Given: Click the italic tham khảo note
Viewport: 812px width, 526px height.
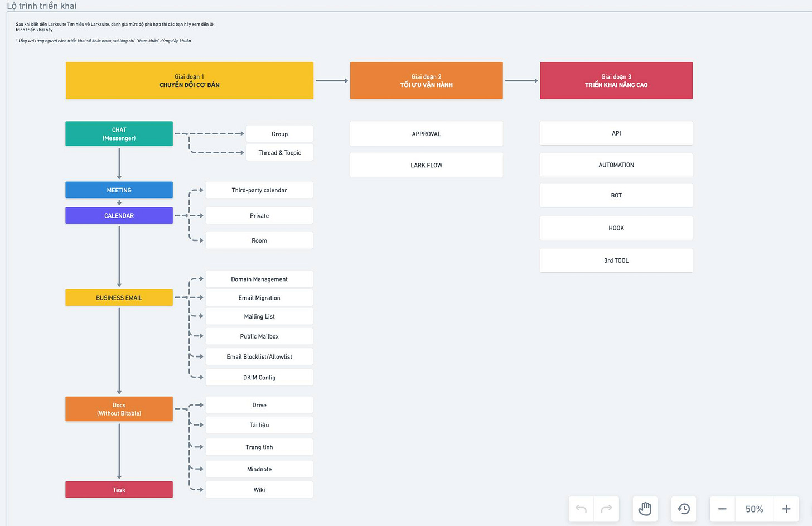Looking at the screenshot, I should (103, 41).
